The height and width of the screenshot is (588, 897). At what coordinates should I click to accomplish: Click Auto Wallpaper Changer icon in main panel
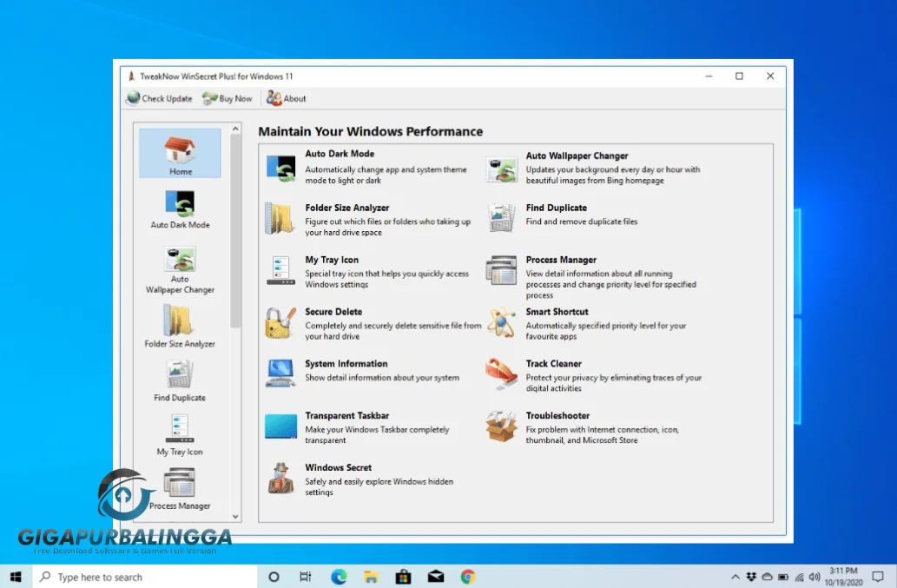501,169
